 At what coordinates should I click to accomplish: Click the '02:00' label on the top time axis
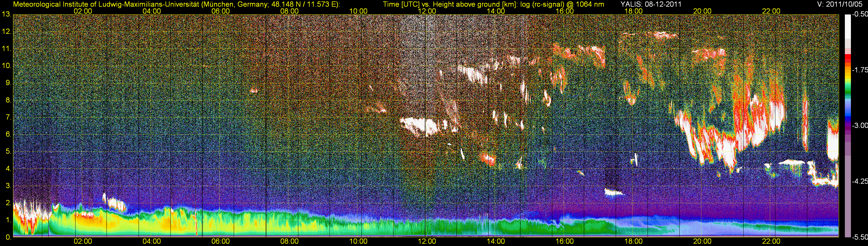point(83,11)
